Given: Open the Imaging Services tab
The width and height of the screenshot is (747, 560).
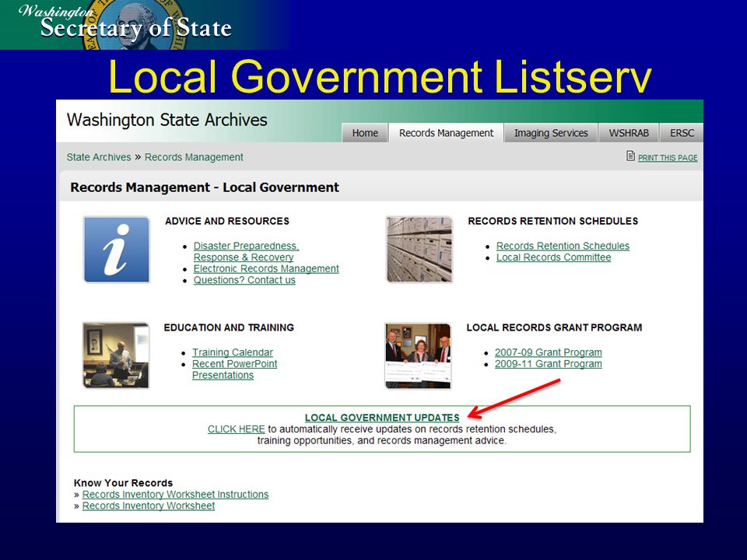Looking at the screenshot, I should pos(551,133).
